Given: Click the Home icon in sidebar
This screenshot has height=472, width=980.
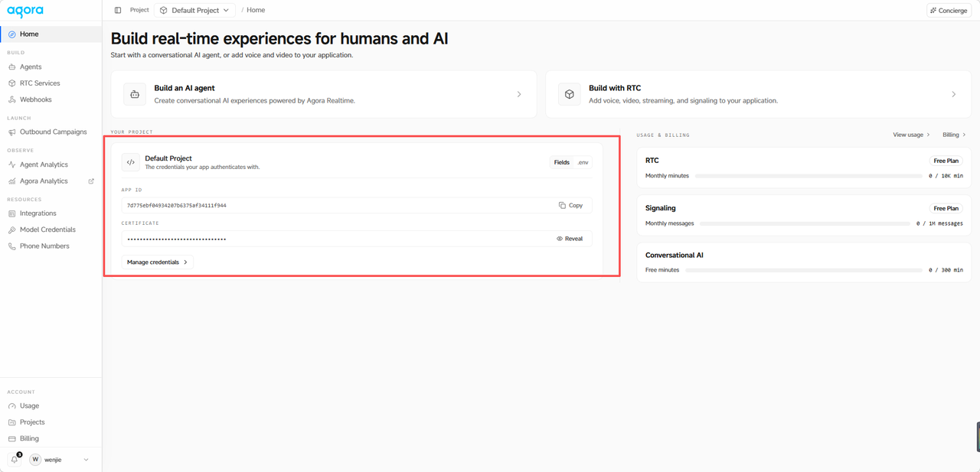Looking at the screenshot, I should (x=12, y=34).
